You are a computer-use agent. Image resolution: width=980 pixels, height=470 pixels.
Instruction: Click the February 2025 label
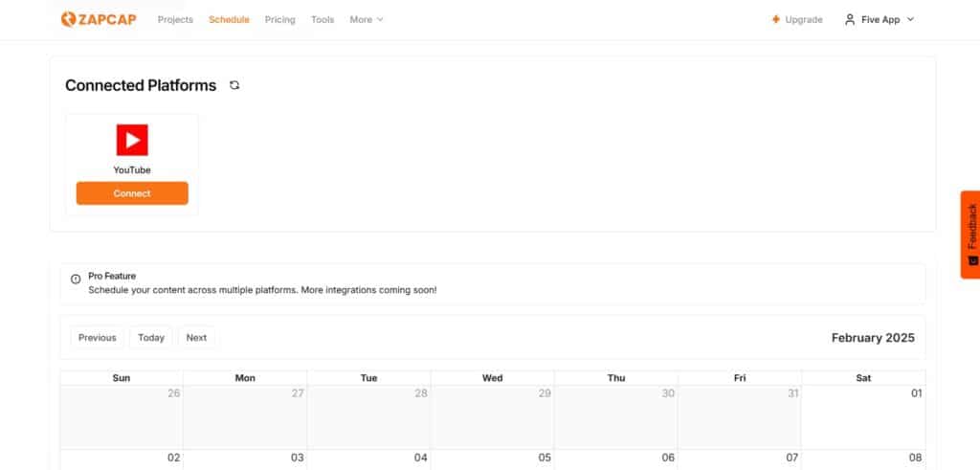click(x=873, y=338)
